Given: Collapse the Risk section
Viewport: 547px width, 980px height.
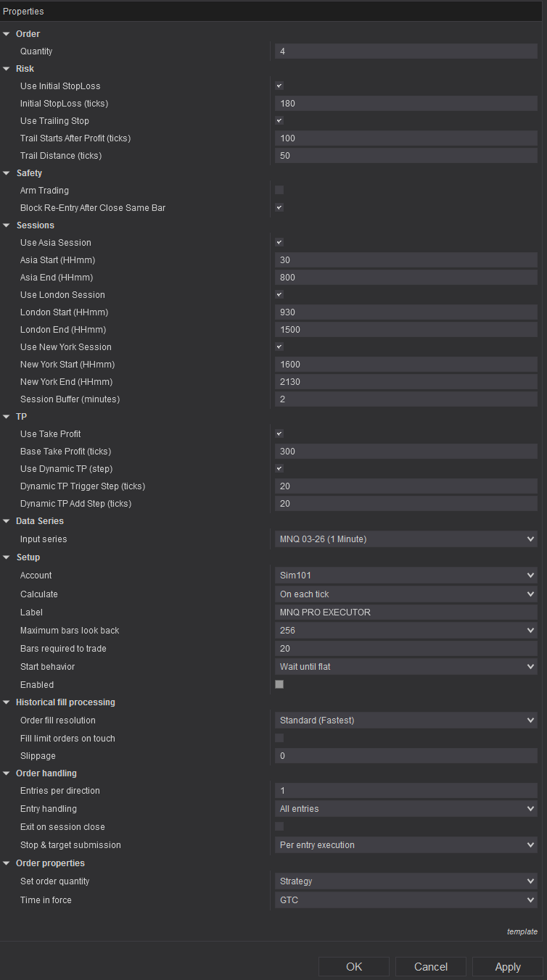Looking at the screenshot, I should coord(7,69).
